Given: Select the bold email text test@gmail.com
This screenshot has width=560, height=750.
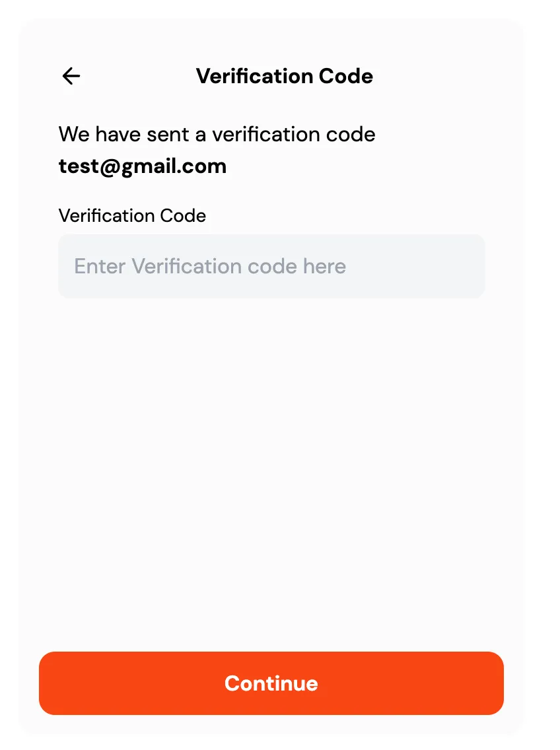Looking at the screenshot, I should tap(143, 166).
